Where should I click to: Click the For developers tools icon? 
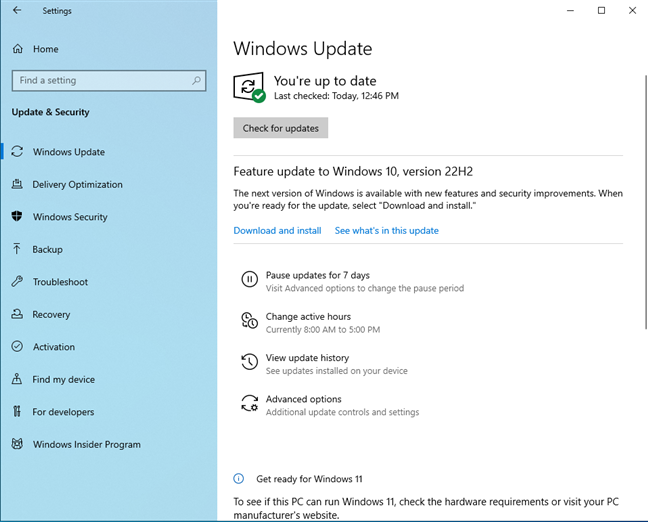(x=17, y=411)
